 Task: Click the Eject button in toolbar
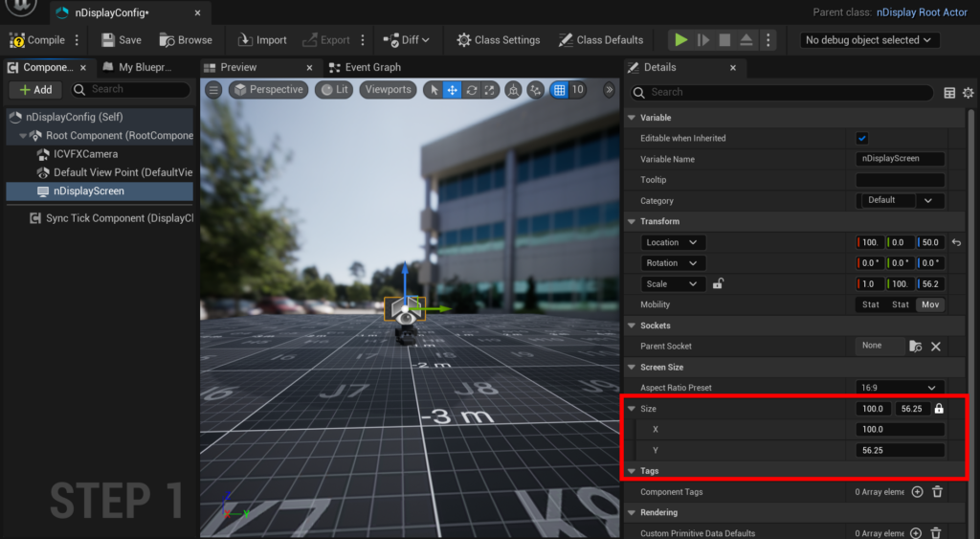tap(746, 40)
